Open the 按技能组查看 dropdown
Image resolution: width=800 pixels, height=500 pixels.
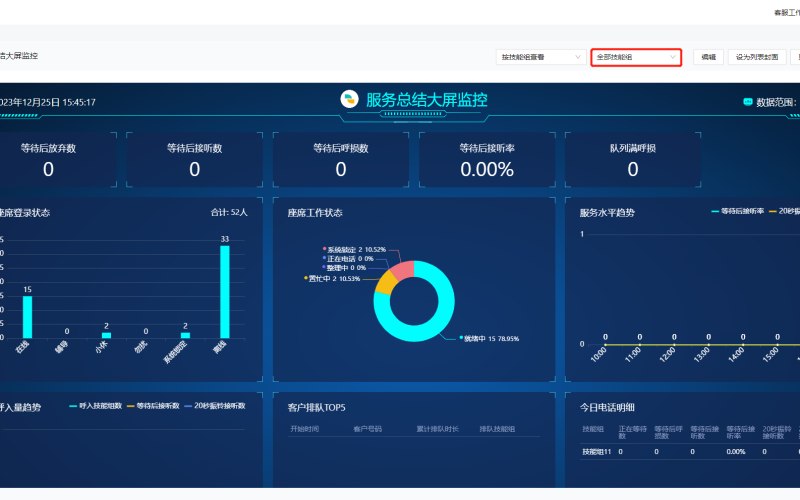pyautogui.click(x=540, y=57)
